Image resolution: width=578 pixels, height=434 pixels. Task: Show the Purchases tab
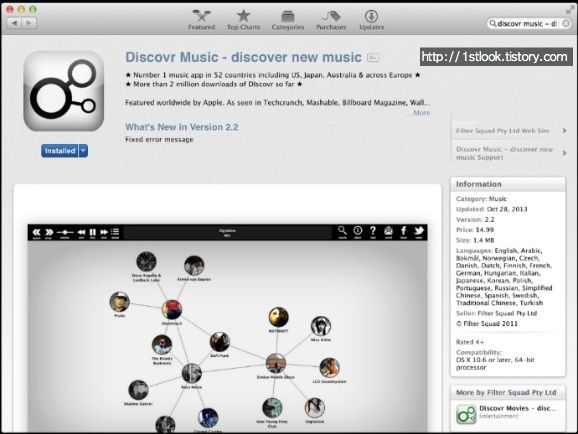click(331, 20)
